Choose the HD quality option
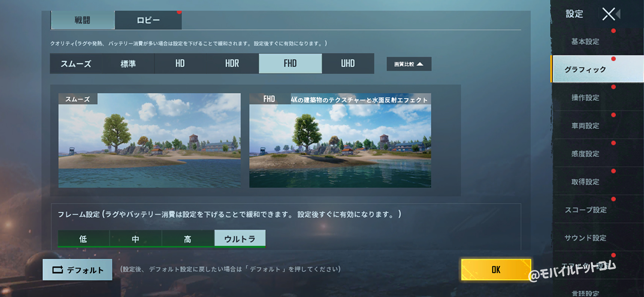644x297 pixels. click(180, 64)
